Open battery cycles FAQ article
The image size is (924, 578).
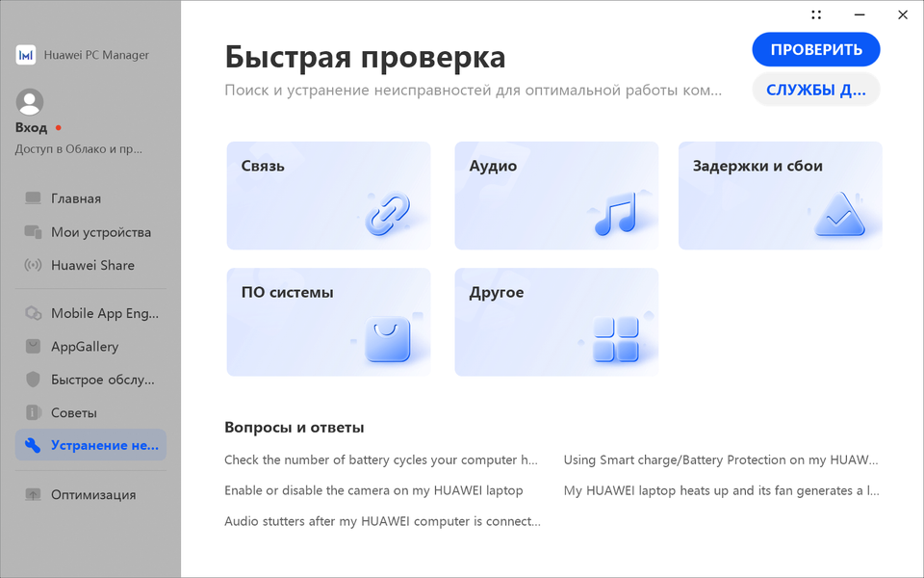click(381, 460)
